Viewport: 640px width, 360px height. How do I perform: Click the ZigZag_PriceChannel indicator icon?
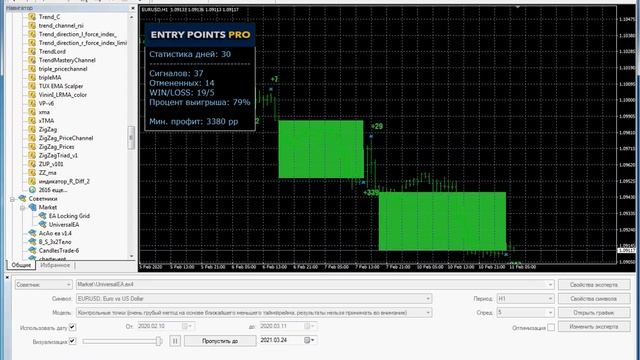(32, 138)
